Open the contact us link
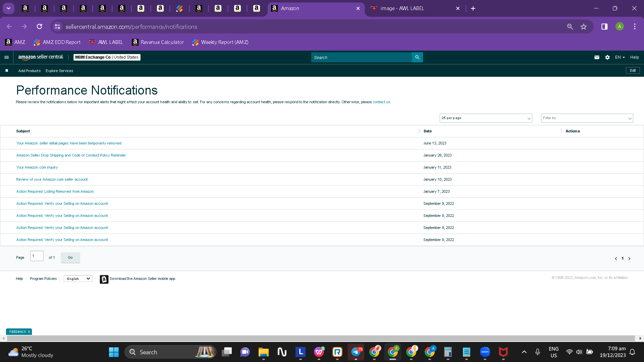The height and width of the screenshot is (362, 644). (x=381, y=102)
